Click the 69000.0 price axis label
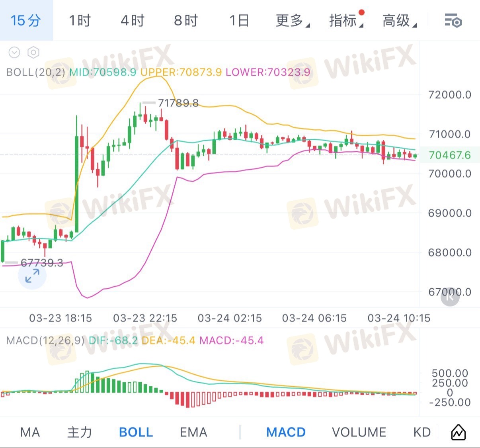480x448 pixels. click(x=450, y=213)
